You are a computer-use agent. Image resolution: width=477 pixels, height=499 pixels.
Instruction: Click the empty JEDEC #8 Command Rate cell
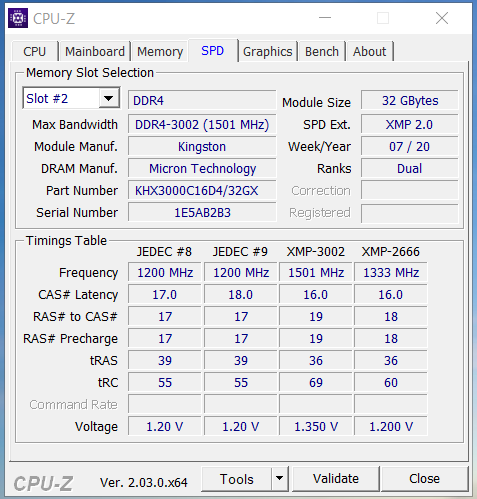point(165,404)
